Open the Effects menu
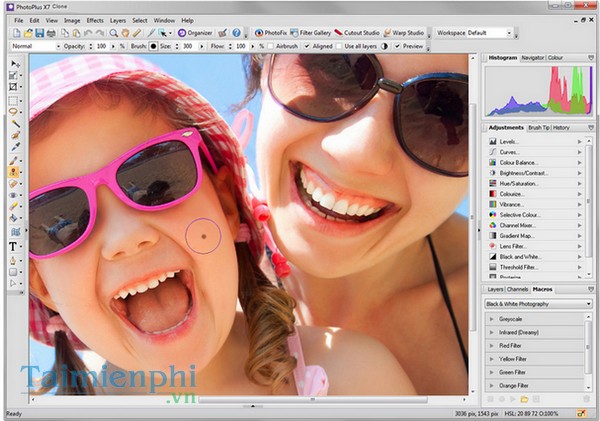 coord(94,20)
